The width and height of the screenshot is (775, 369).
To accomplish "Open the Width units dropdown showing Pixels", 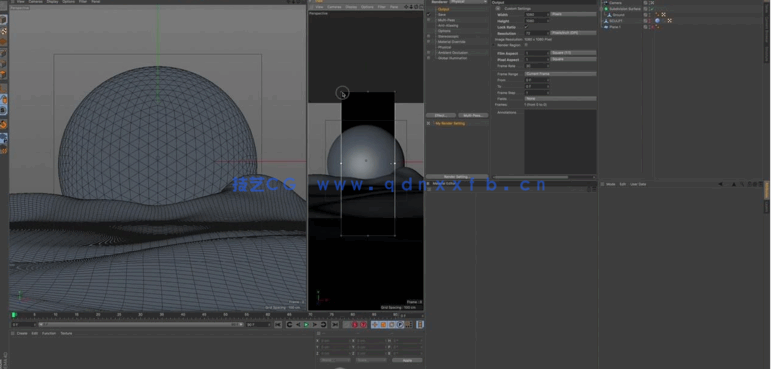I will click(573, 14).
